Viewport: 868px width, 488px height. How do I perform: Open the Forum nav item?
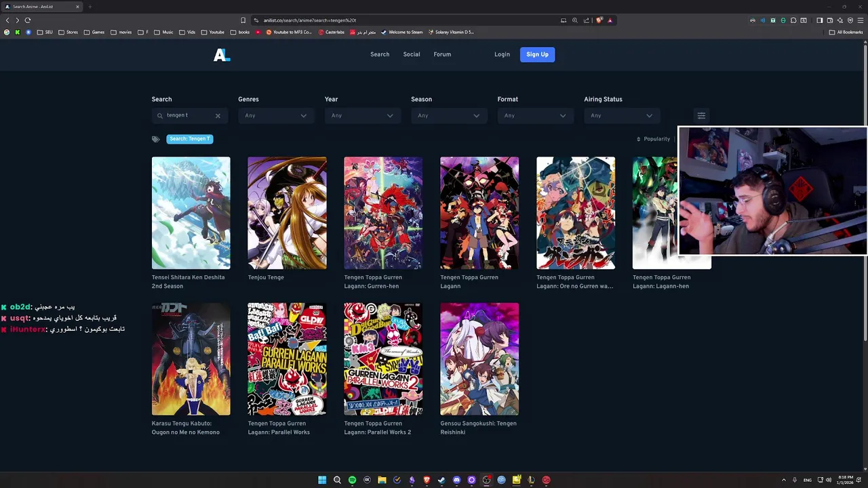[x=442, y=54]
